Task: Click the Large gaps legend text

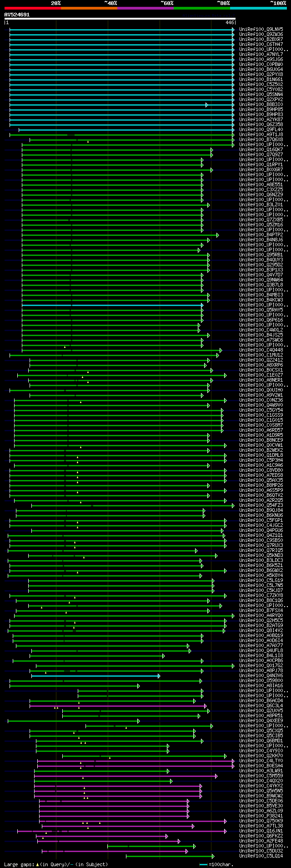Action: tap(56, 864)
